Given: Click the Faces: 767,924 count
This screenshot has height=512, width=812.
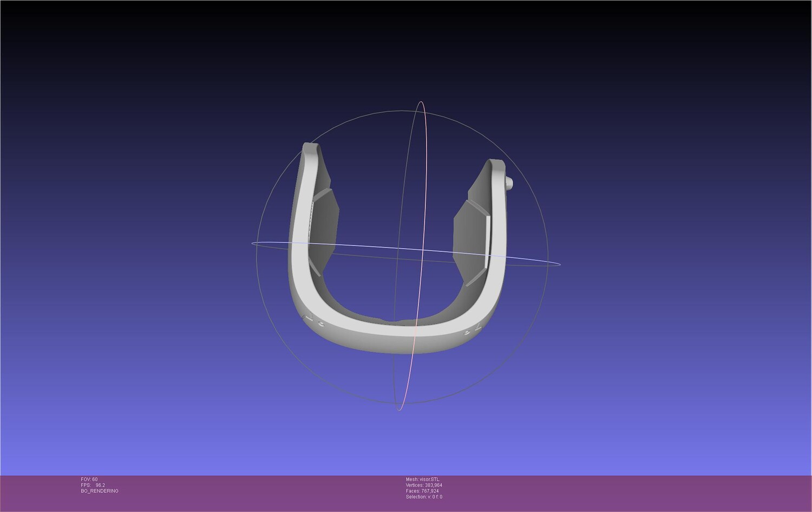Looking at the screenshot, I should 422,491.
